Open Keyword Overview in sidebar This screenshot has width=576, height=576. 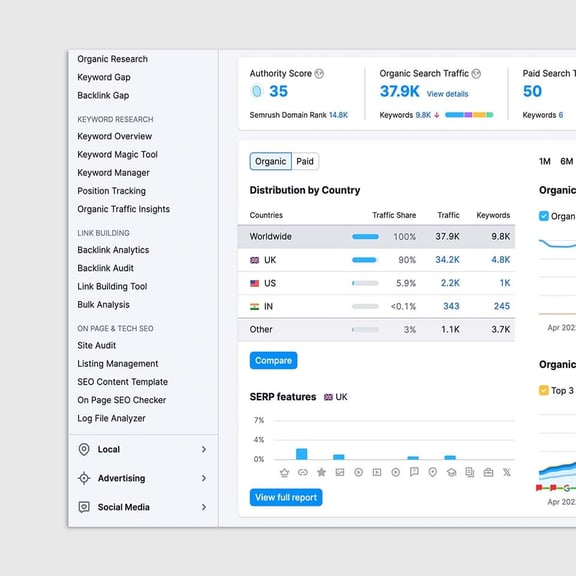pos(115,136)
